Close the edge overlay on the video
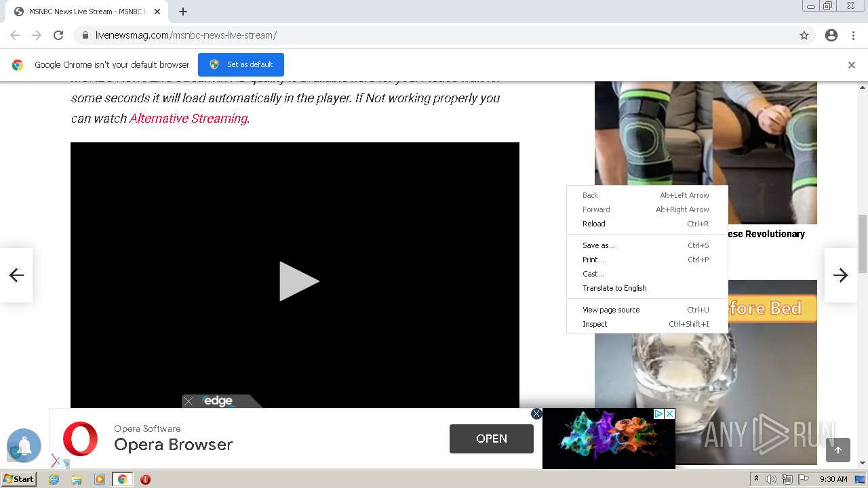Screen dimensions: 868x488 [x=189, y=401]
